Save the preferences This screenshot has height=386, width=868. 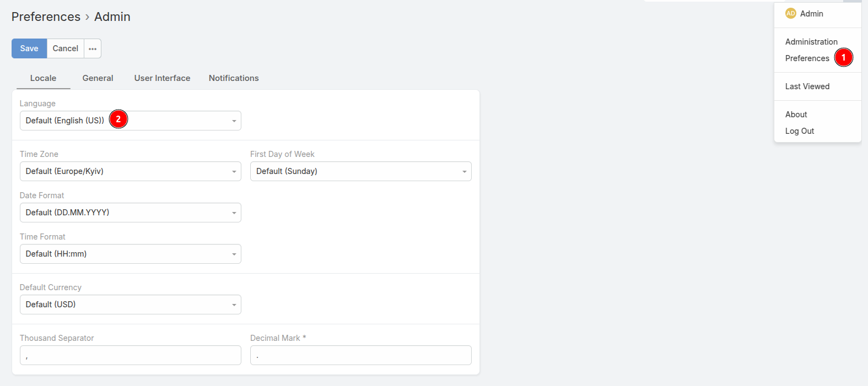pos(29,48)
